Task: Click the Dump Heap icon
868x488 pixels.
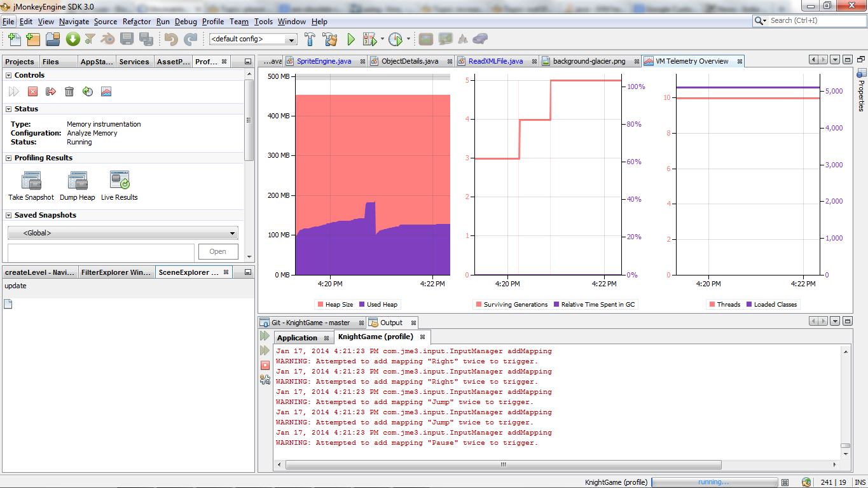Action: tap(78, 181)
